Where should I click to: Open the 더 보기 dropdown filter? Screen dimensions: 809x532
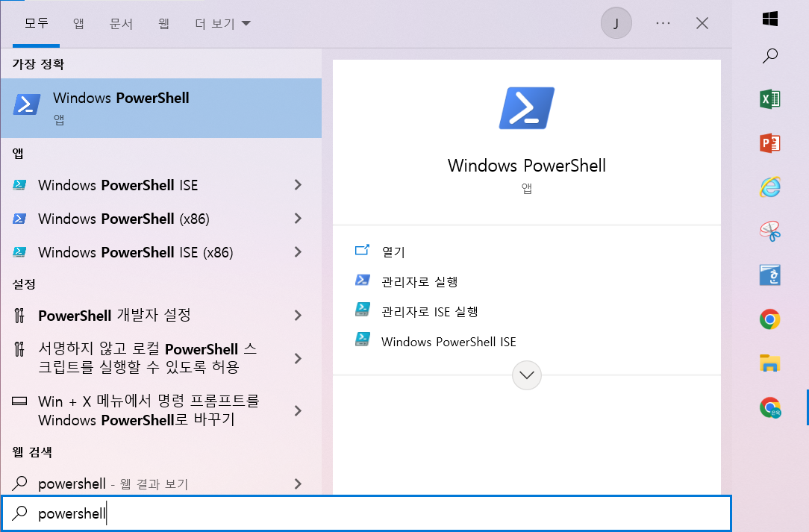223,24
